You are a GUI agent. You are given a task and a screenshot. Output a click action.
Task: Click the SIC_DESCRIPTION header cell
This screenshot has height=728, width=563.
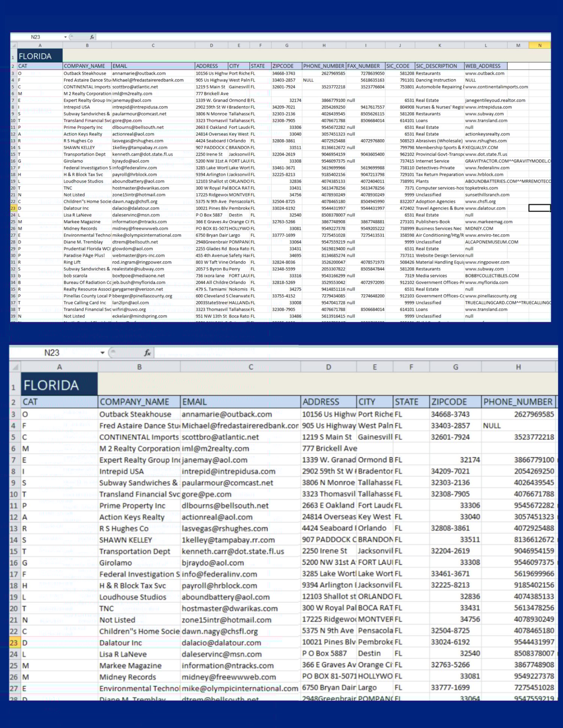coord(440,66)
